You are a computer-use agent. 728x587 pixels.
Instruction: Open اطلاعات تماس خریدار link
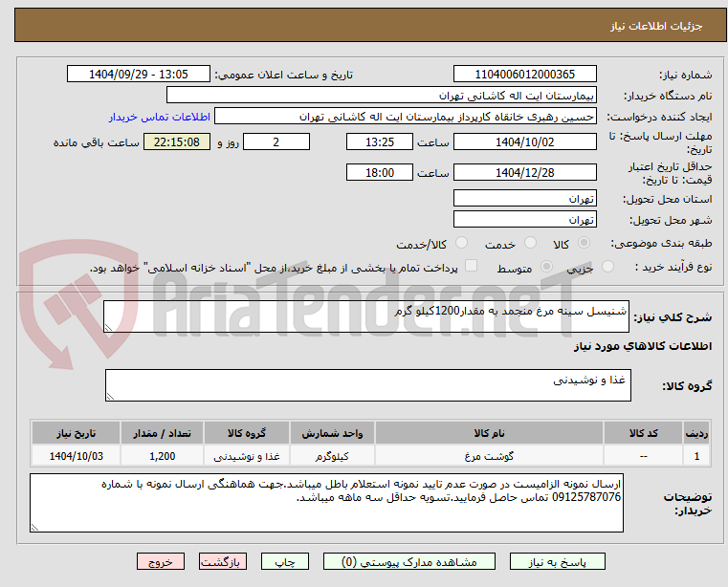tap(160, 117)
